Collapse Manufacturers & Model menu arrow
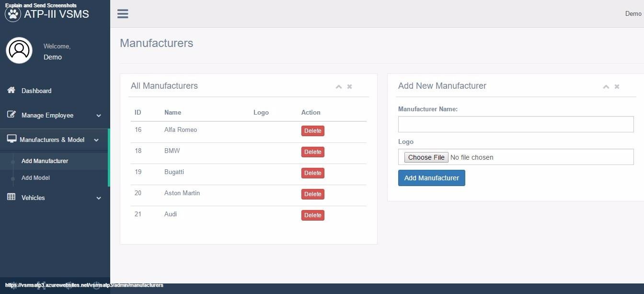Image resolution: width=644 pixels, height=294 pixels. pyautogui.click(x=96, y=140)
